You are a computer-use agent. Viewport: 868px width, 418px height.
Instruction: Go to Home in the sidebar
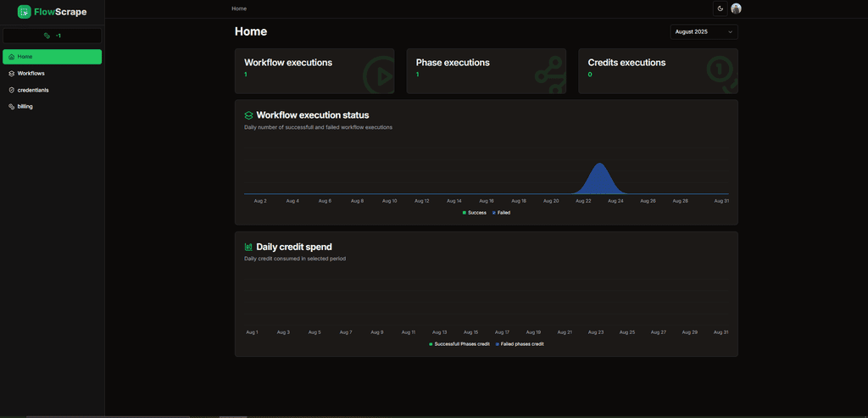click(x=52, y=57)
